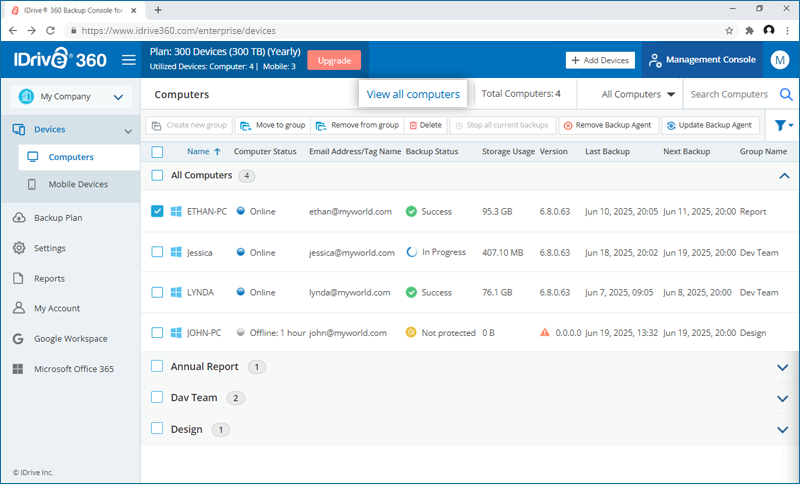Expand the Annual Report group chevron

coord(783,367)
